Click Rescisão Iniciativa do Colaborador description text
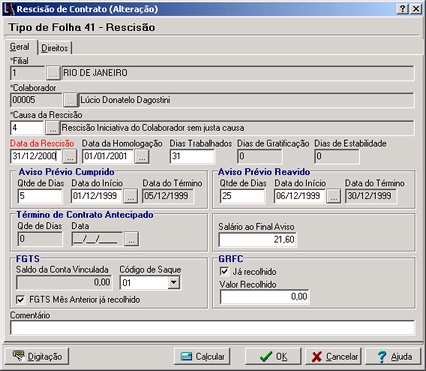This screenshot has width=426, height=371. pyautogui.click(x=153, y=128)
